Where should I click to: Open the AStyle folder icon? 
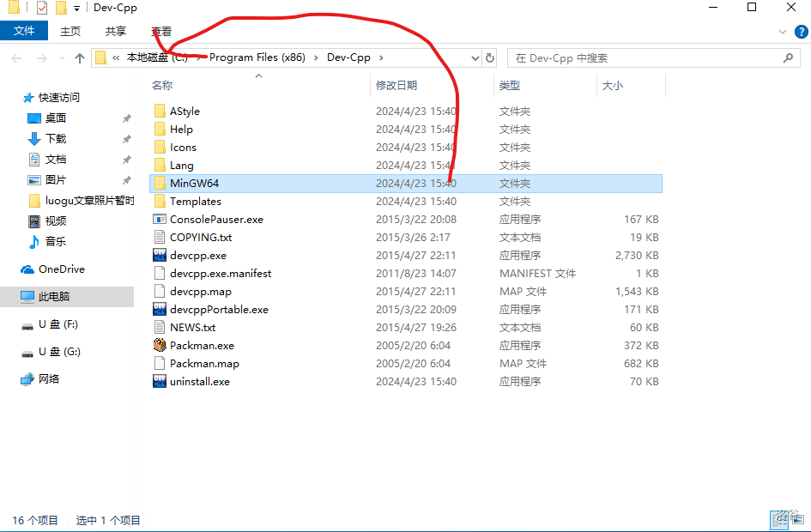pyautogui.click(x=160, y=112)
